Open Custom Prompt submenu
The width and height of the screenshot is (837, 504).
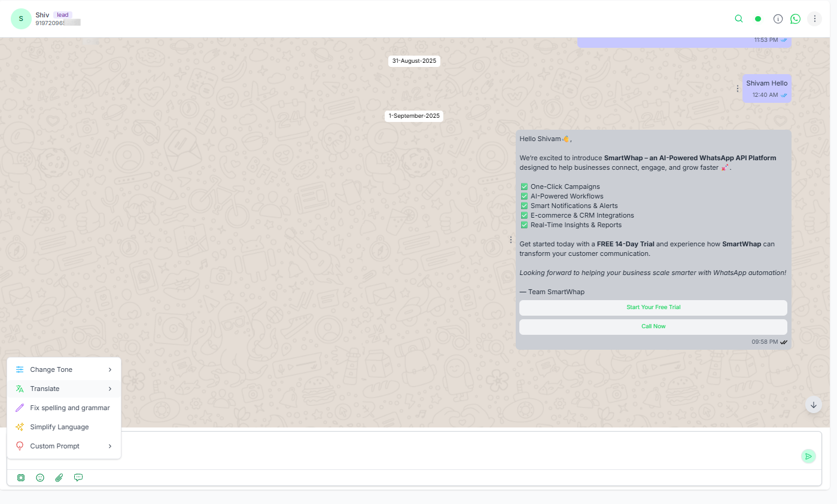coord(64,446)
